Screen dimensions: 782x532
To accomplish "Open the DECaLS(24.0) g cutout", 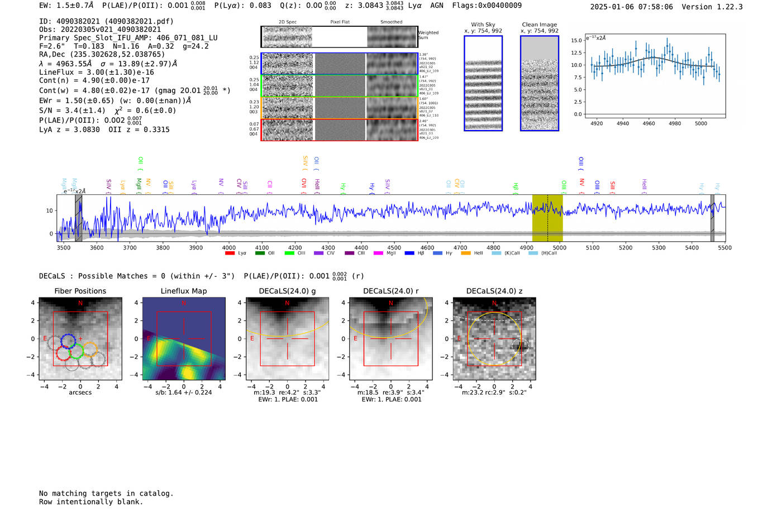I will pyautogui.click(x=287, y=338).
